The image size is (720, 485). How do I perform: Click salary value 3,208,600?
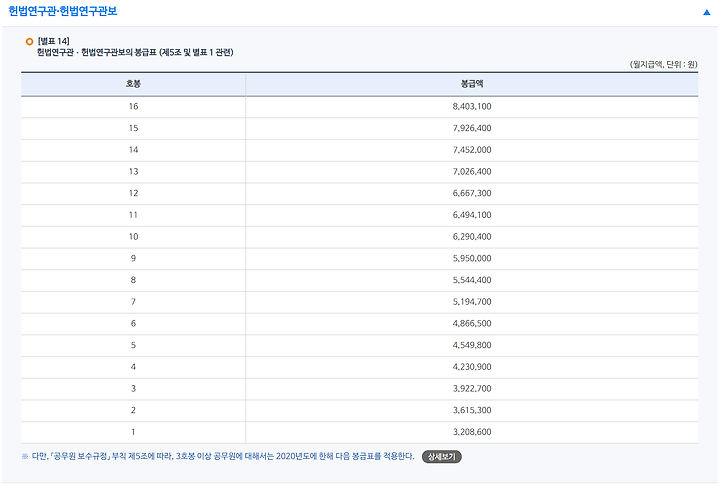pos(472,432)
